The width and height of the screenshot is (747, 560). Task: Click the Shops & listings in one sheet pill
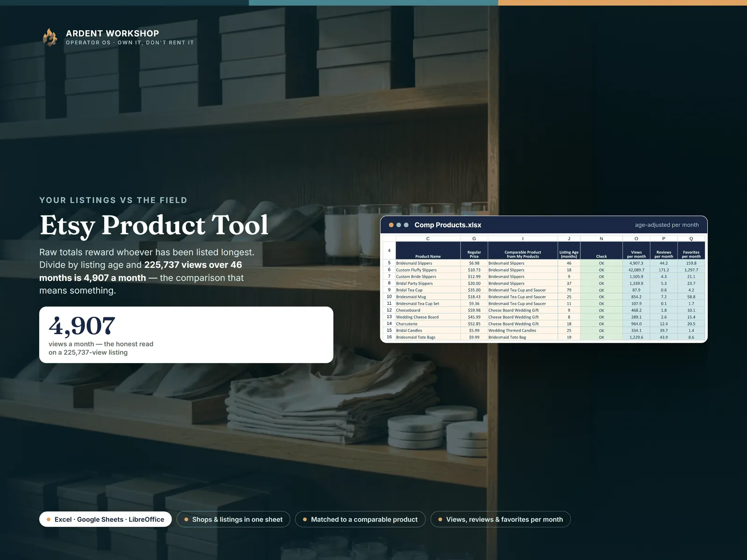[x=233, y=519]
